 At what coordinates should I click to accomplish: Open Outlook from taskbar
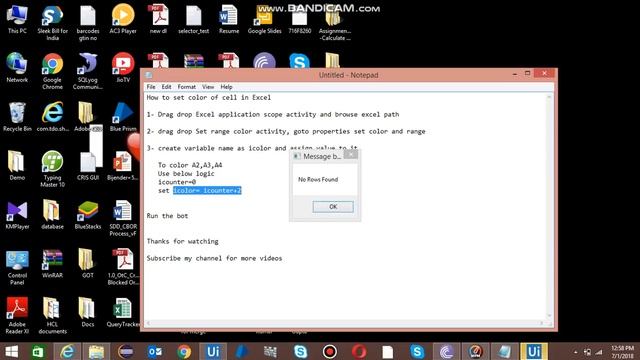(x=155, y=352)
